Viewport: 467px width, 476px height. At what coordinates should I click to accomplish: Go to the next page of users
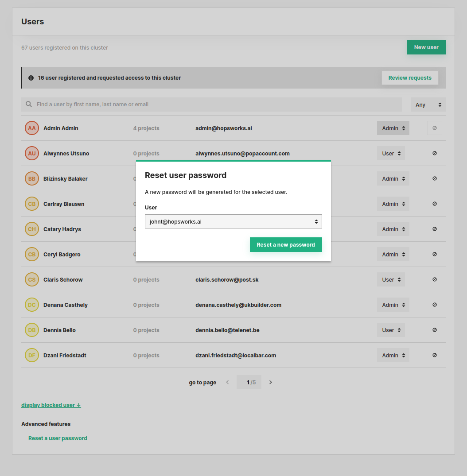point(270,382)
